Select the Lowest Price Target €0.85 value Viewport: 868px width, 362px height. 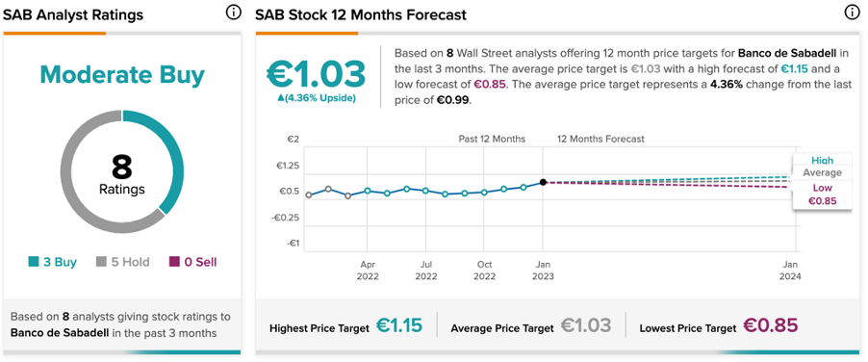[770, 326]
